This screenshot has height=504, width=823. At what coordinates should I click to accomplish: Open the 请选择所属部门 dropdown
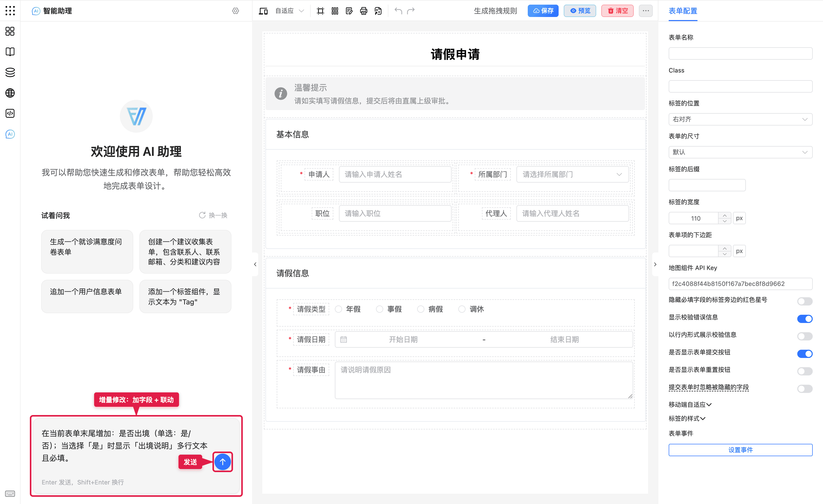coord(572,174)
